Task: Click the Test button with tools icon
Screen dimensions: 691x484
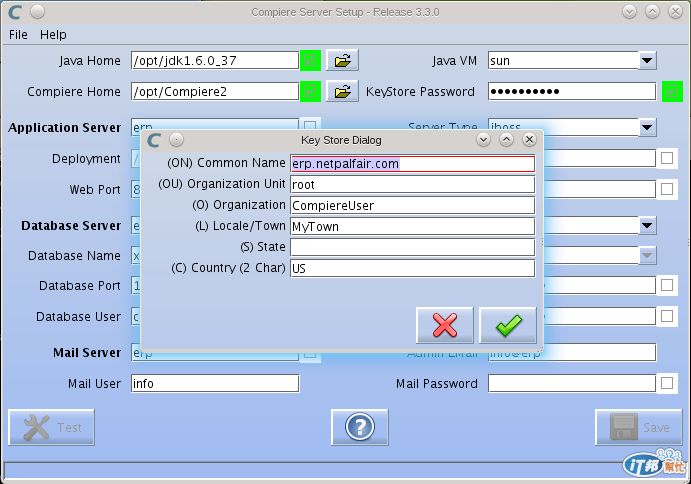Action: coord(52,427)
